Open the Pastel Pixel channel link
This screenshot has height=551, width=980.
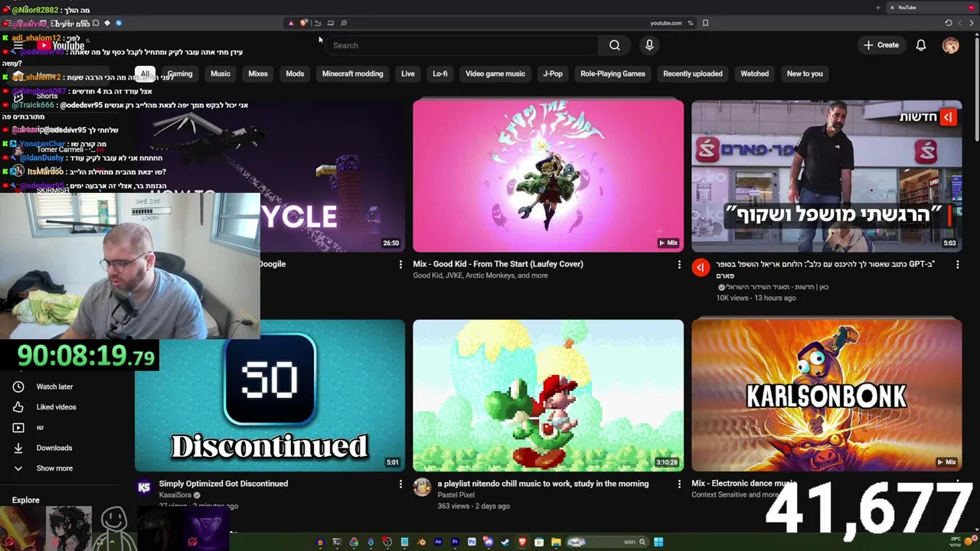tap(456, 495)
